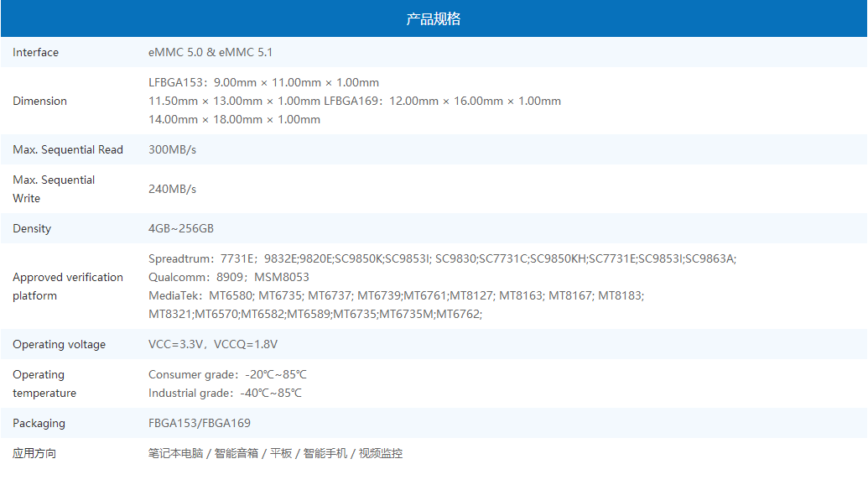Click the 11.50mm × 13.00mm LFBGA169 line
868x485 pixels.
[x=355, y=102]
